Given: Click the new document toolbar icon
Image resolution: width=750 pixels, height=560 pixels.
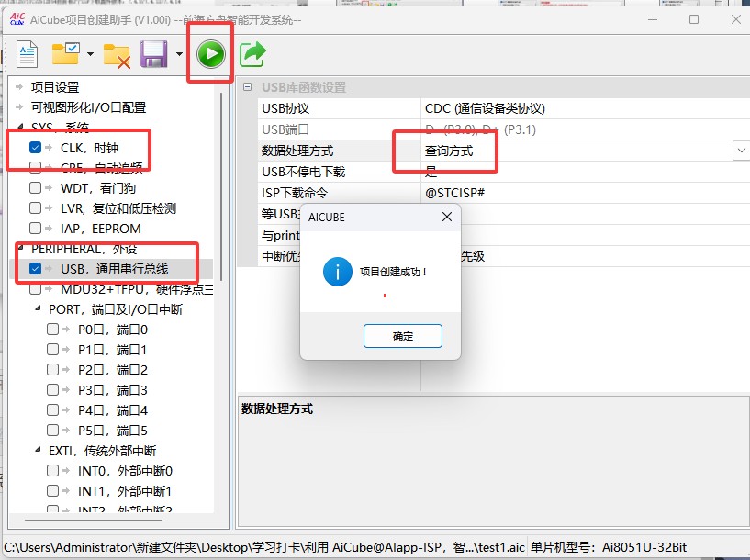Looking at the screenshot, I should click(27, 54).
